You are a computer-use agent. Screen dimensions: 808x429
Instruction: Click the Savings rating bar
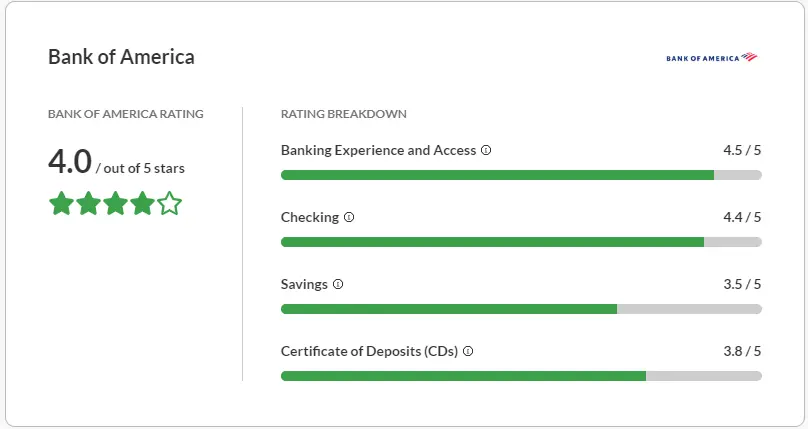click(x=521, y=309)
